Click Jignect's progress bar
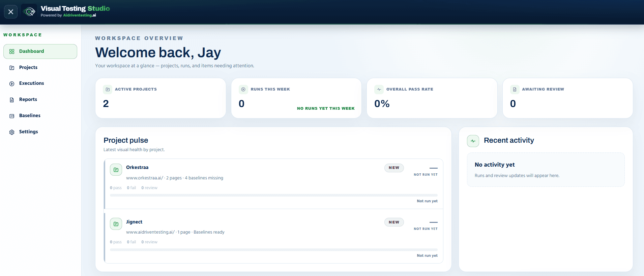Image resolution: width=644 pixels, height=276 pixels. point(274,250)
